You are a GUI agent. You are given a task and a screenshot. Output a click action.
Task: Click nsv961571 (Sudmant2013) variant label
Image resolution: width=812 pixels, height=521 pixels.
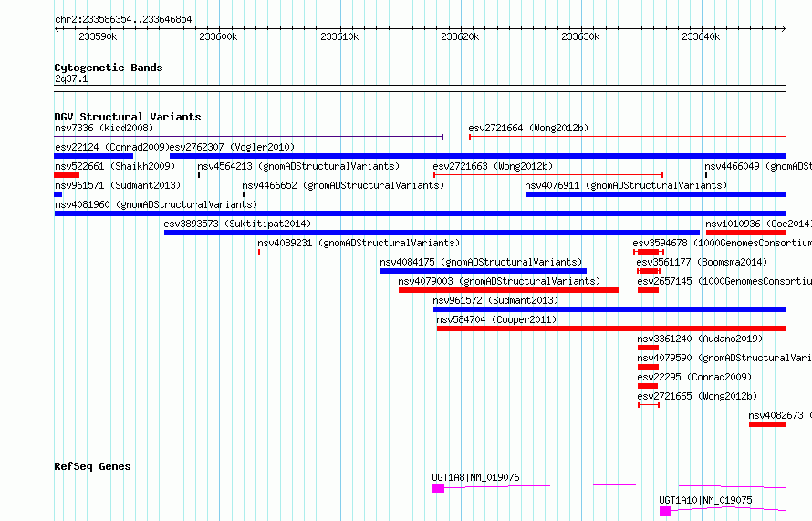pyautogui.click(x=118, y=185)
